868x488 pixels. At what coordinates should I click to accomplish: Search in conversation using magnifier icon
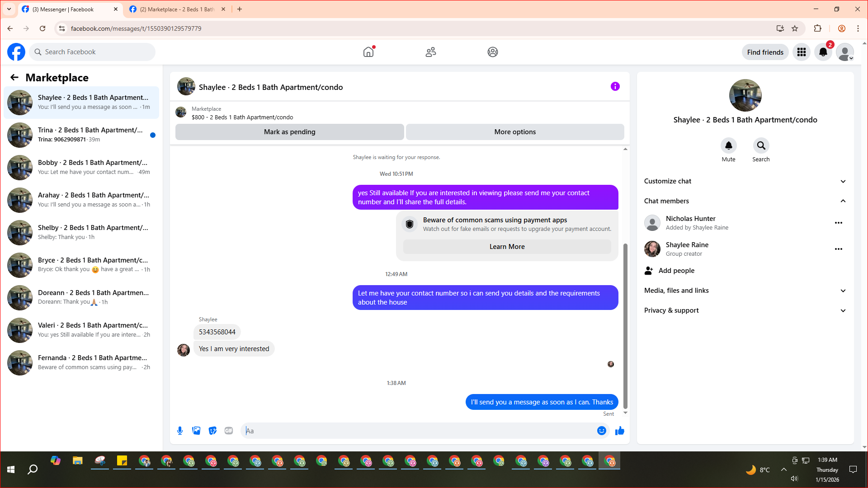pos(761,145)
